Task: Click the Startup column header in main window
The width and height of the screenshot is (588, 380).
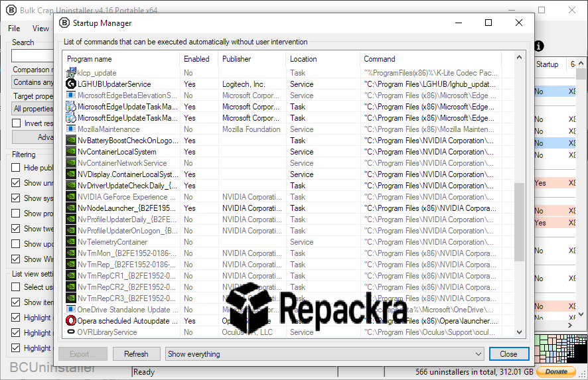Action: point(547,64)
